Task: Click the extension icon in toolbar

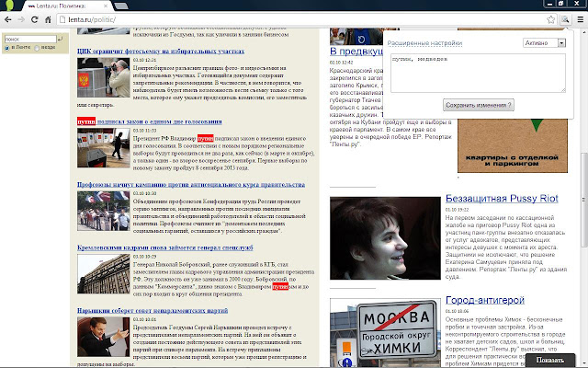Action: click(x=565, y=19)
